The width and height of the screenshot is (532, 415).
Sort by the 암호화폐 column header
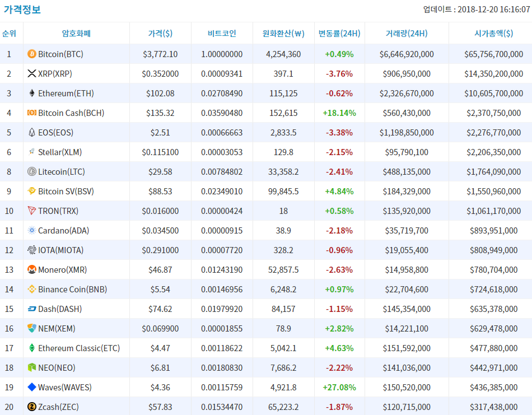pyautogui.click(x=76, y=33)
